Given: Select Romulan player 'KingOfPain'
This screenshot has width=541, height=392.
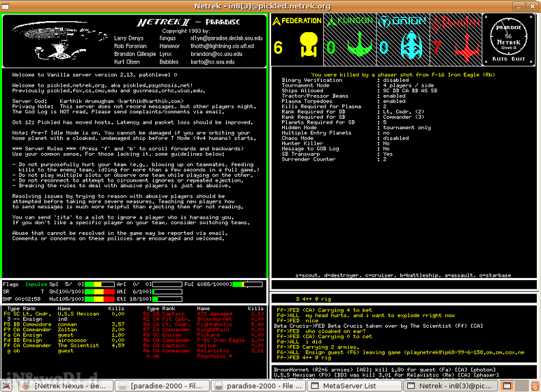Looking at the screenshot, I should (x=204, y=330).
